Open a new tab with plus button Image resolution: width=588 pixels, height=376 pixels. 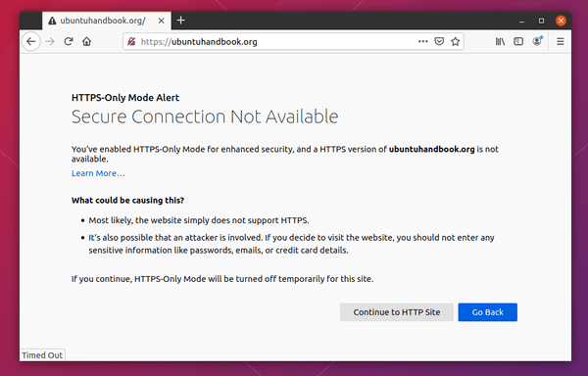[x=180, y=21]
